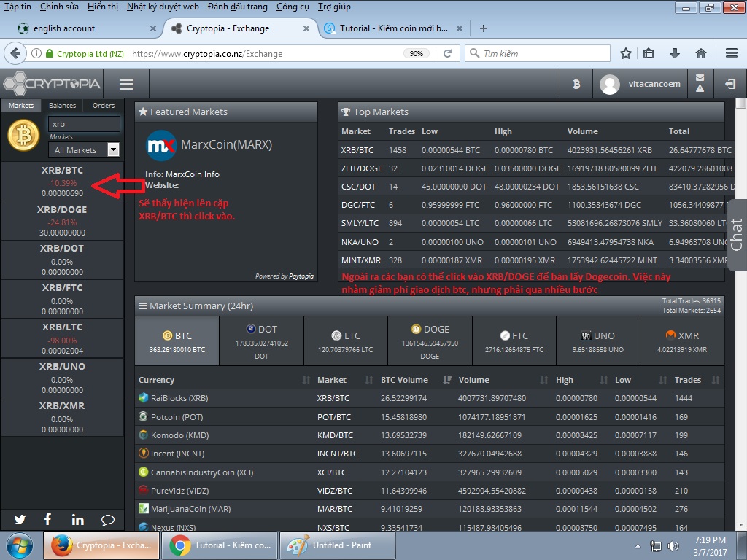Select the Markets sidebar tab
Viewport: 747px width, 560px height.
point(21,105)
